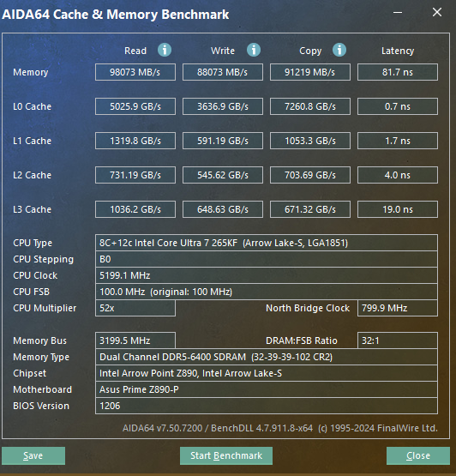
Task: Select the Memory Read value field
Action: click(135, 72)
